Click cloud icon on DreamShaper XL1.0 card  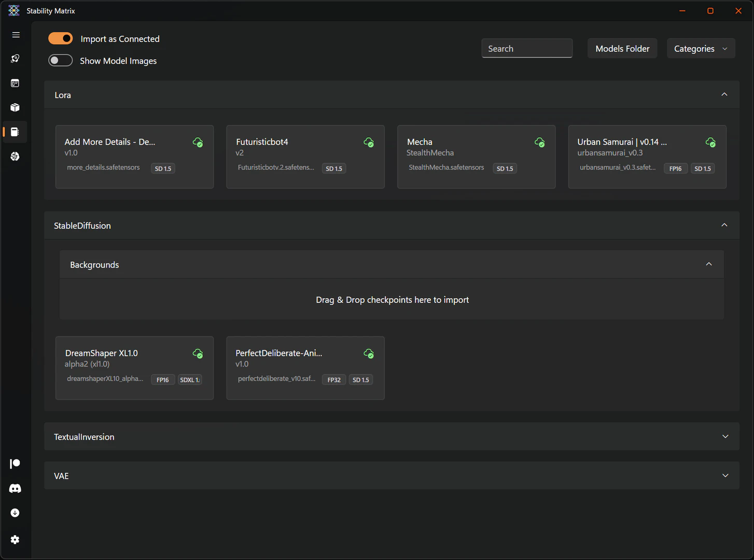[198, 354]
